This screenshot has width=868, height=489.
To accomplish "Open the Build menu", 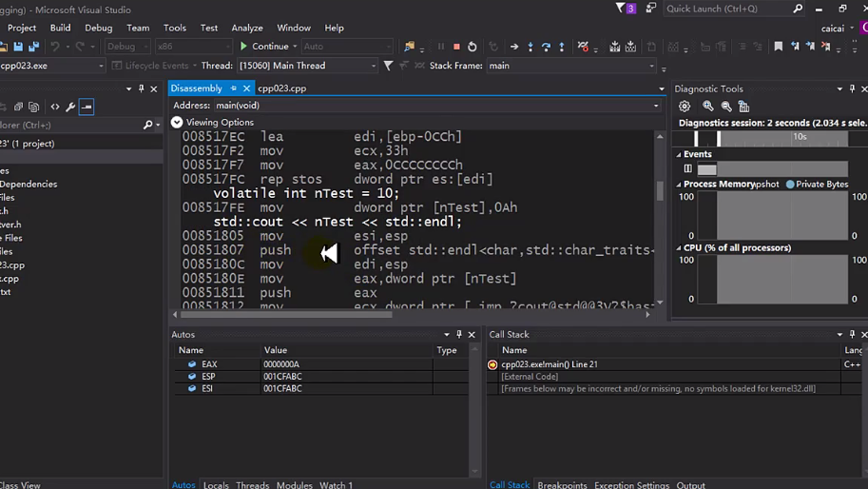I will click(x=60, y=28).
